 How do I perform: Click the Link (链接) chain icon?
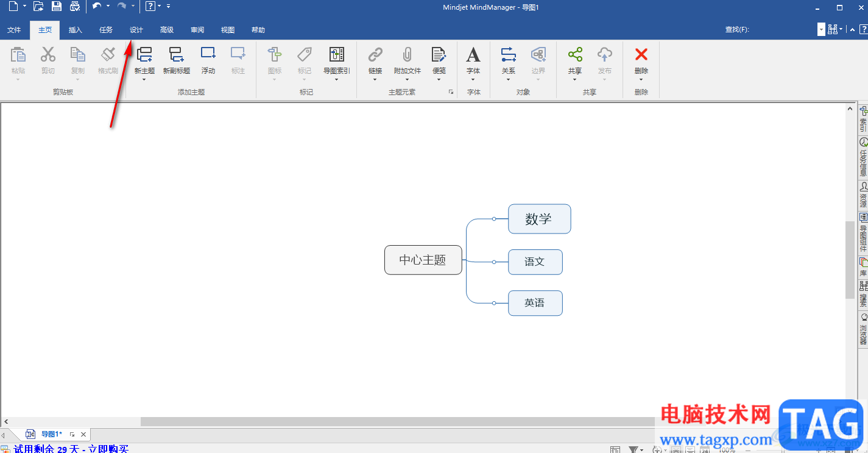point(375,55)
